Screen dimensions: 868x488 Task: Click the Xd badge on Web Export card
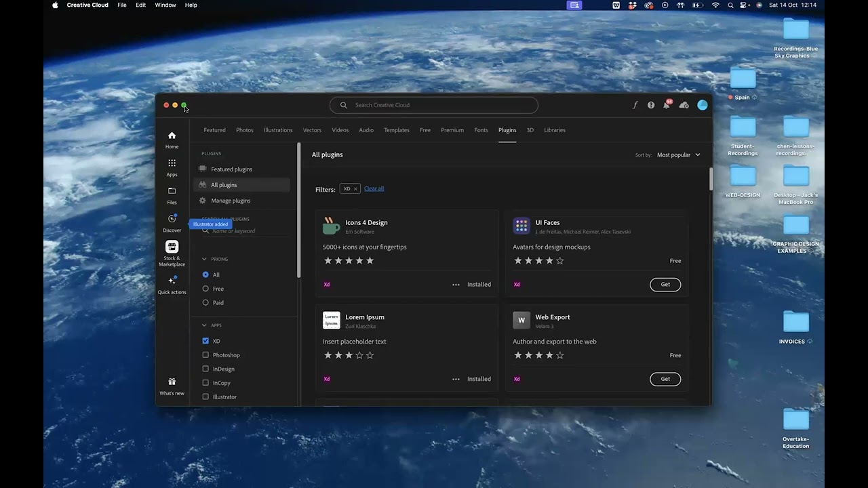click(x=517, y=380)
